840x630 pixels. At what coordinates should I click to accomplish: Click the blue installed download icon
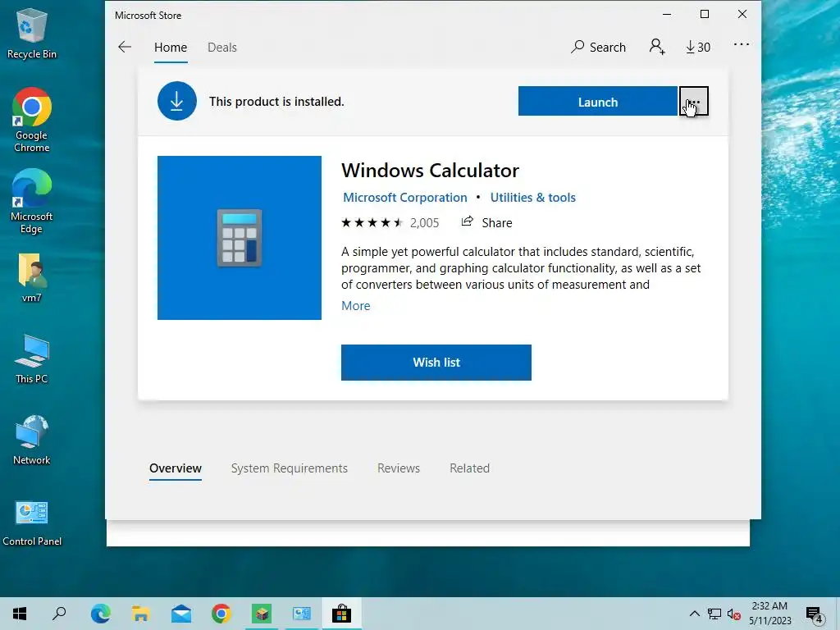point(177,101)
